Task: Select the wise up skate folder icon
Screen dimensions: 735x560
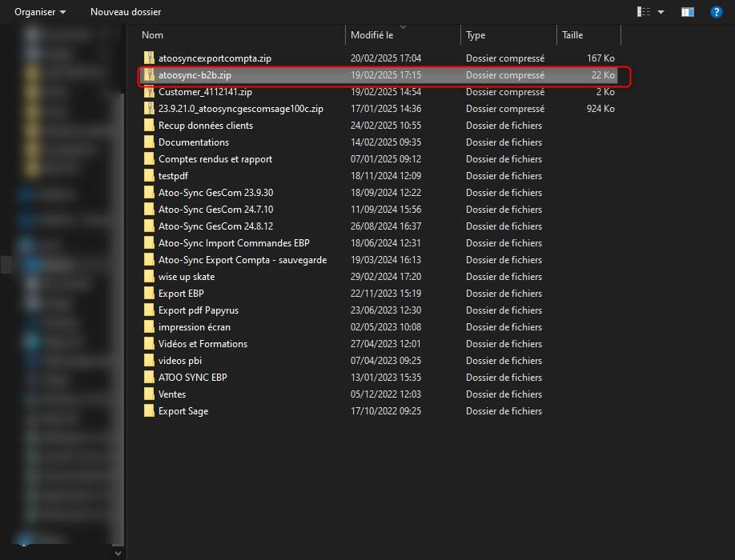Action: 149,277
